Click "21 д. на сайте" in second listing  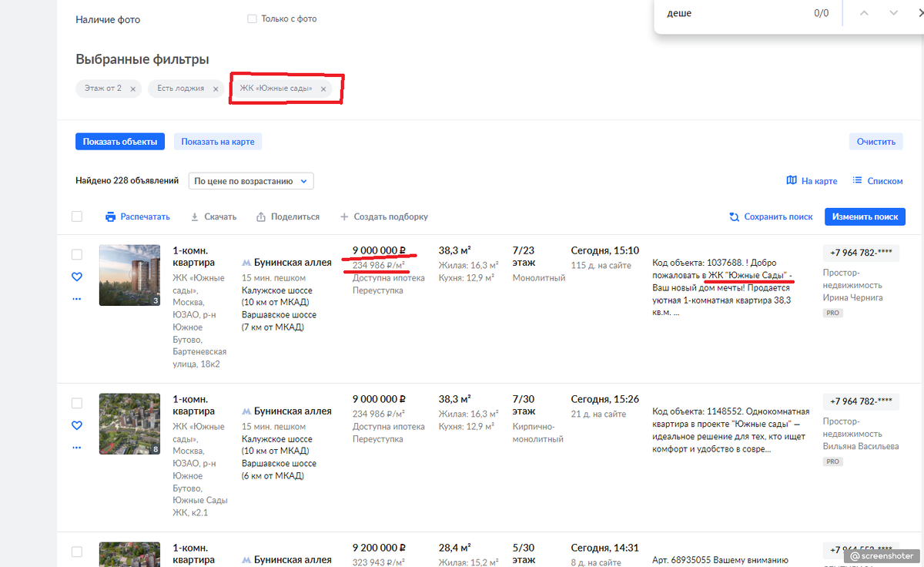pos(598,414)
